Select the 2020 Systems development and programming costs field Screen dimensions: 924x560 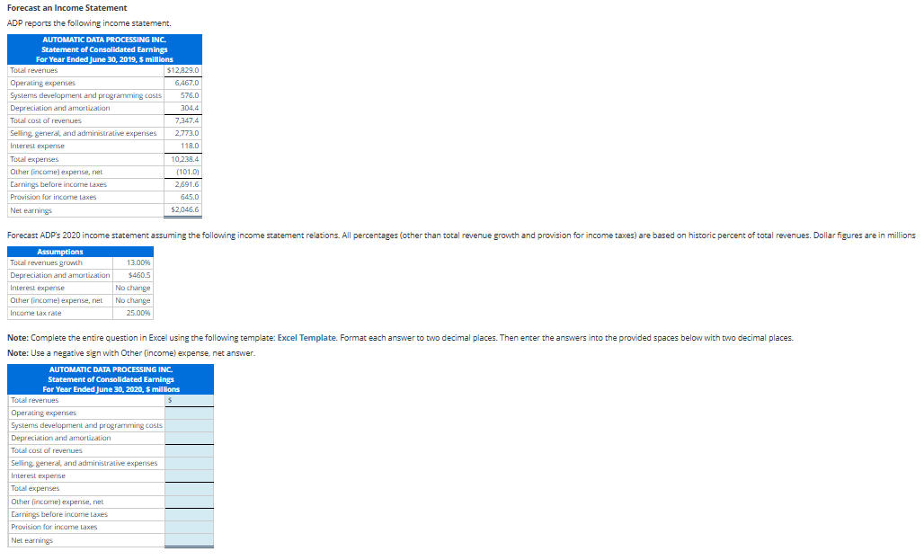tap(189, 425)
